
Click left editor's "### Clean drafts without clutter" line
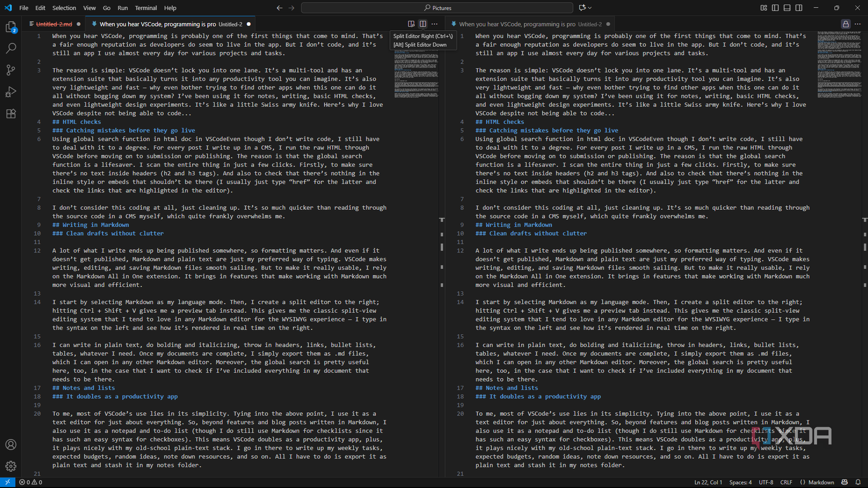(x=108, y=234)
